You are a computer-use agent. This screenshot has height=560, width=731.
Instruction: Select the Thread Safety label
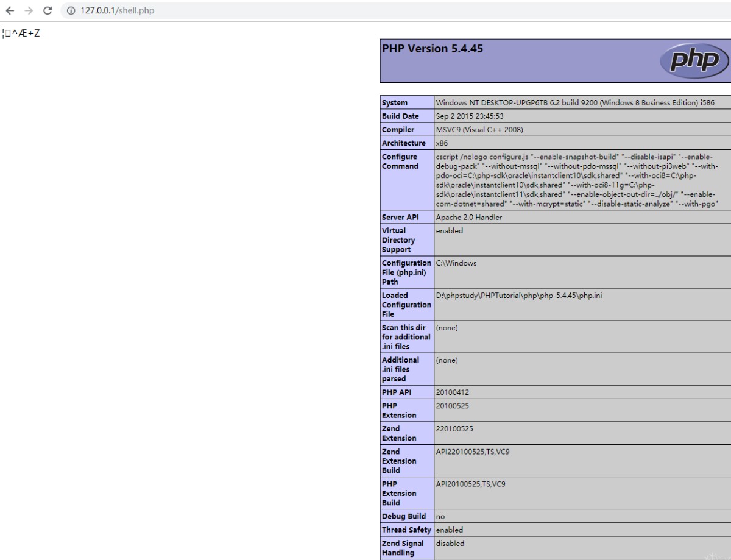pyautogui.click(x=406, y=530)
